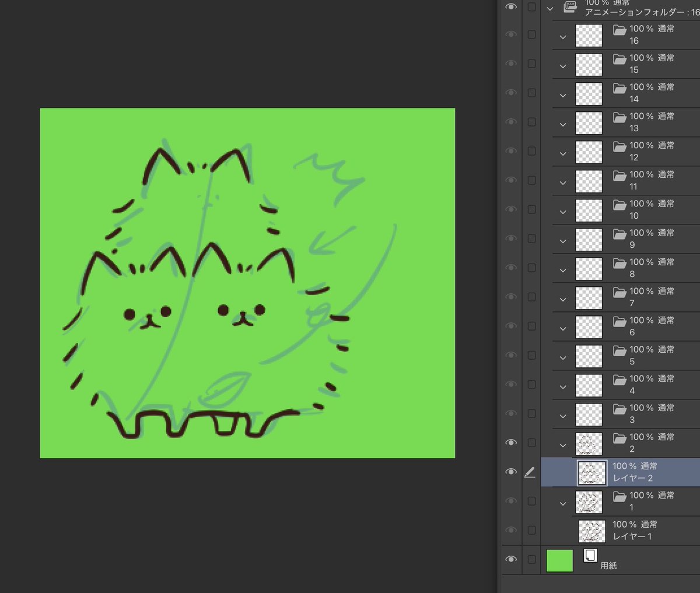Screen dimensions: 700x593
Task: Collapse folder 2 with its chevron
Action: pos(563,445)
